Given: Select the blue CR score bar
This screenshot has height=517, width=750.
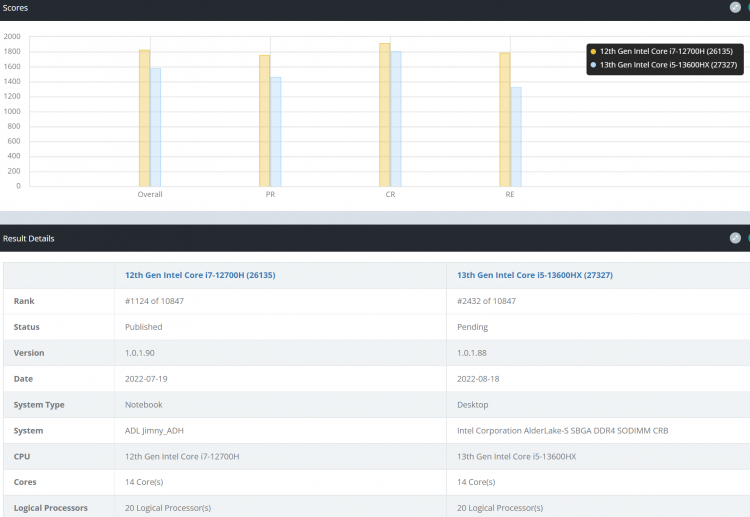Looking at the screenshot, I should pos(395,119).
